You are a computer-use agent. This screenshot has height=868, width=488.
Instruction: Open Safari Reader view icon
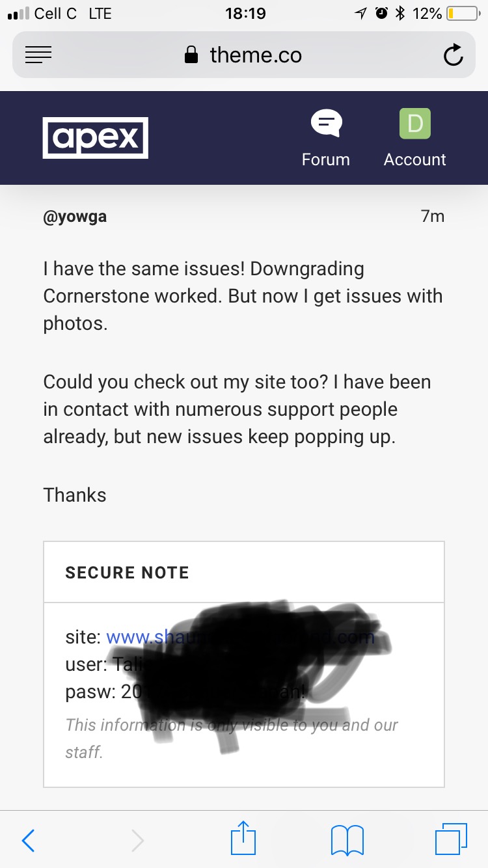pyautogui.click(x=38, y=55)
